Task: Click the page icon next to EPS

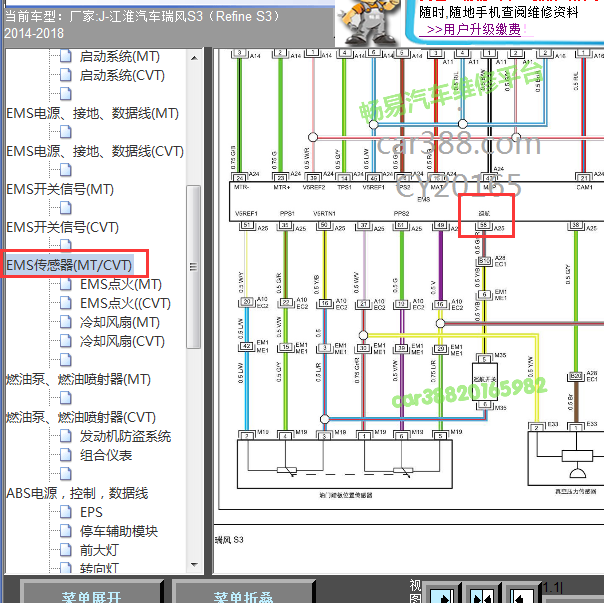Action: 66,512
